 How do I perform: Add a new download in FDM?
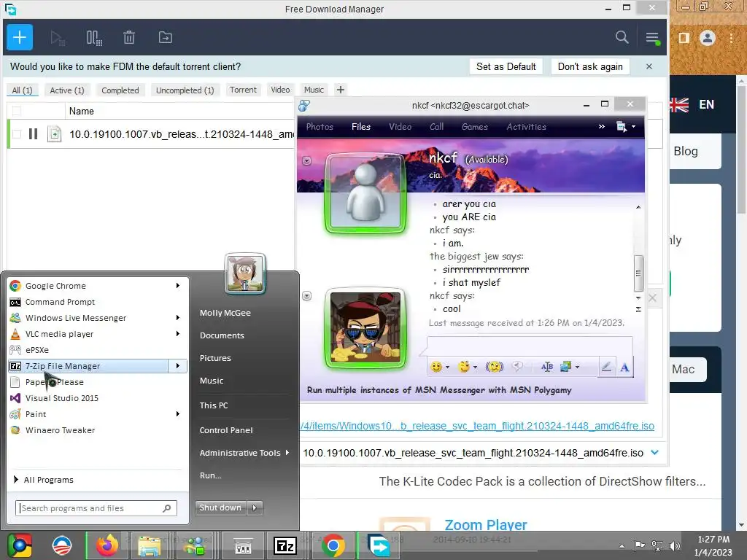[x=20, y=37]
